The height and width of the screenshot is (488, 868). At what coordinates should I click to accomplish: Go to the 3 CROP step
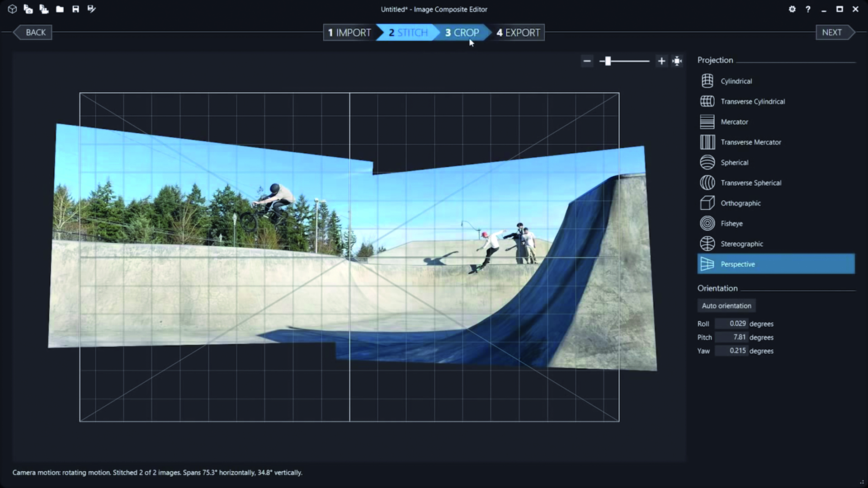[x=462, y=33]
